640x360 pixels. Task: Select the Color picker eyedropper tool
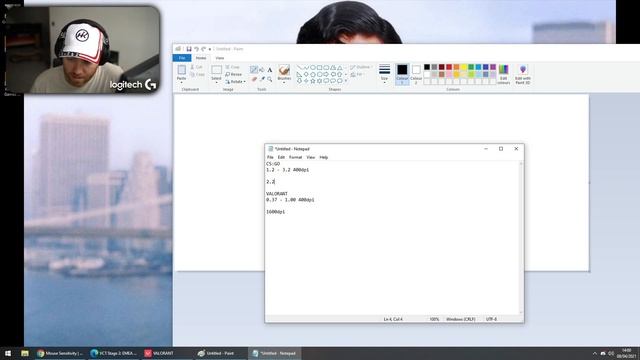262,79
